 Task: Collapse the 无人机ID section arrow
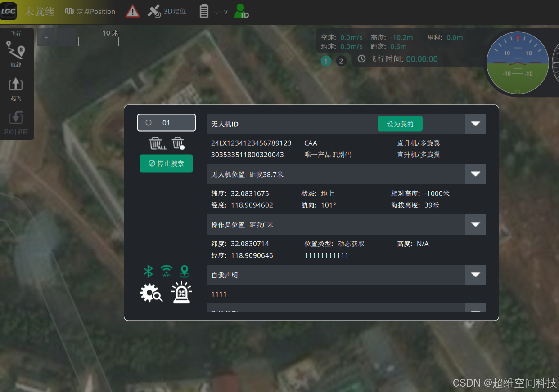pos(475,124)
